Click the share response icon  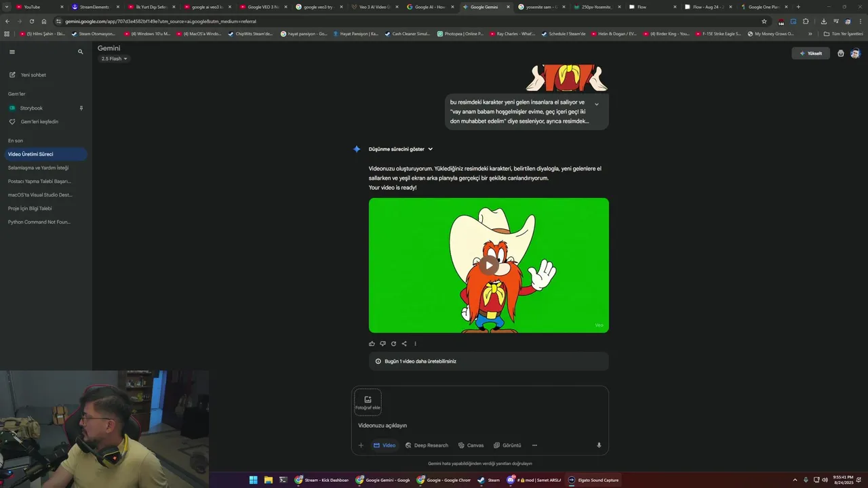click(404, 344)
